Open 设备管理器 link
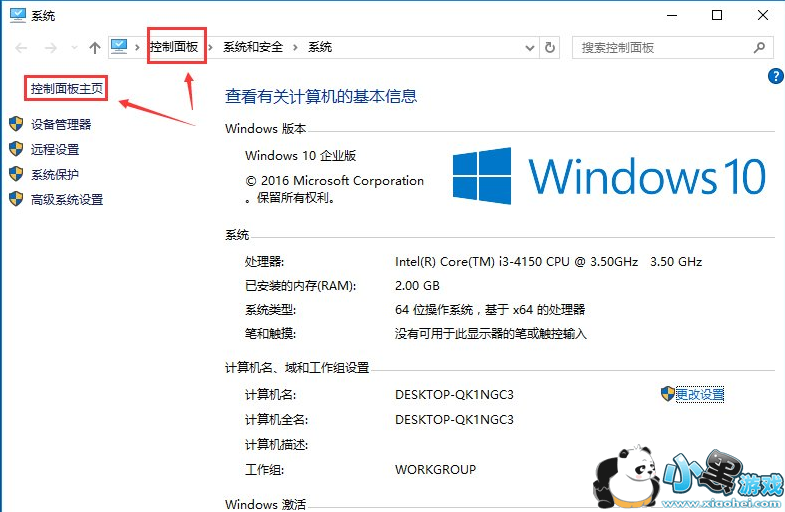Viewport: 785px width, 512px height. (61, 124)
